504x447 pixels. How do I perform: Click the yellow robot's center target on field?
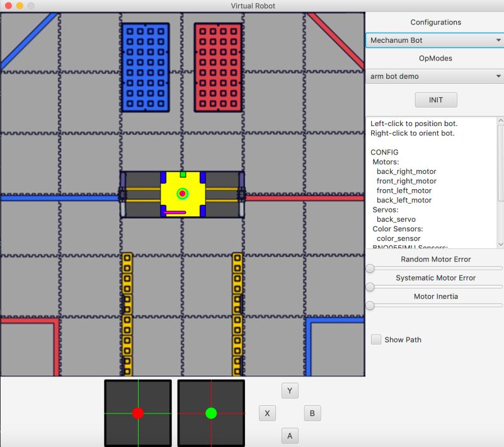tap(183, 194)
